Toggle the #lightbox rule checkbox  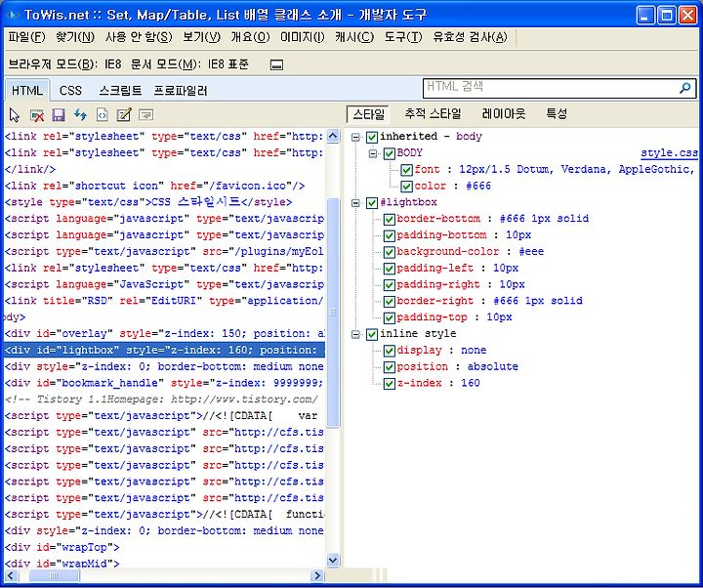pyautogui.click(x=372, y=203)
